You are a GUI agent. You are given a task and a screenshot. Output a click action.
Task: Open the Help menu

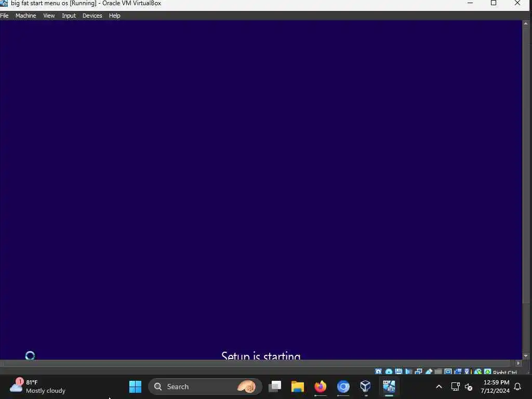point(115,16)
